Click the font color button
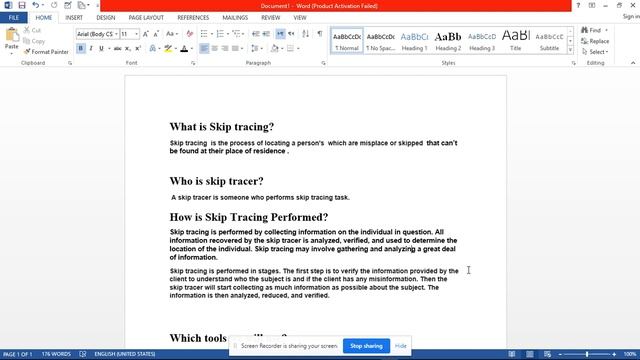 coord(184,49)
